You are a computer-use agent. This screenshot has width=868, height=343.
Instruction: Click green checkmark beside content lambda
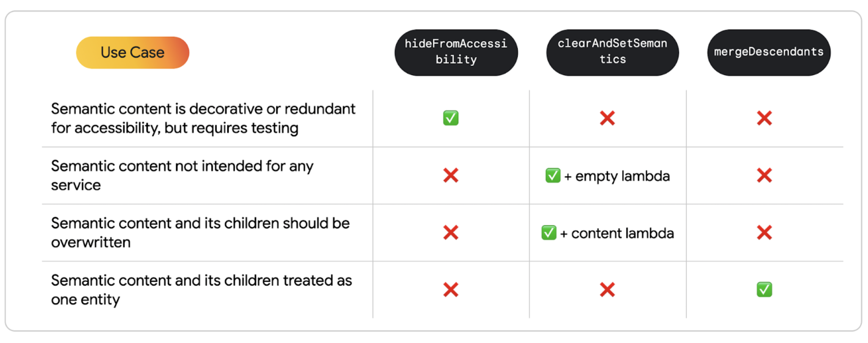point(549,233)
